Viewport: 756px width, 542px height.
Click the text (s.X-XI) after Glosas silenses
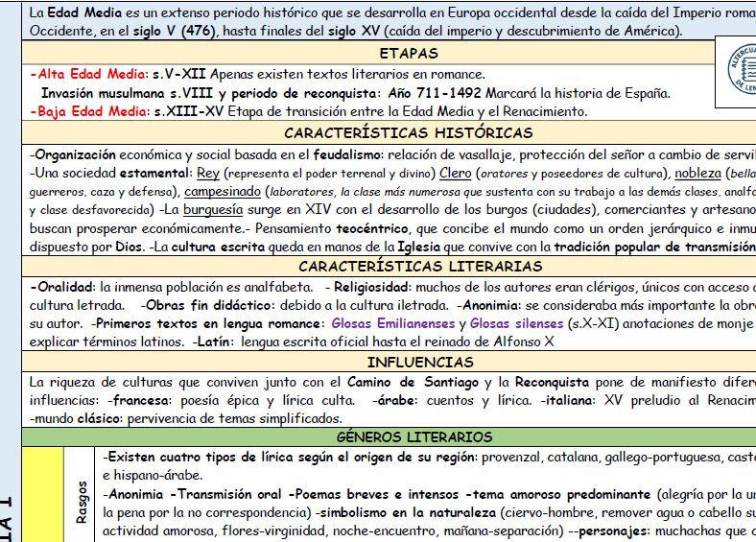click(x=594, y=323)
